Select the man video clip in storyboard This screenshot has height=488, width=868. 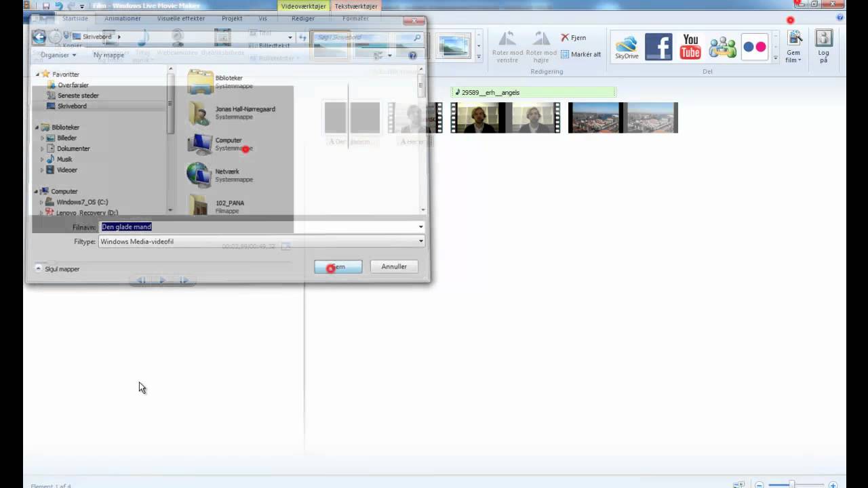pos(505,117)
